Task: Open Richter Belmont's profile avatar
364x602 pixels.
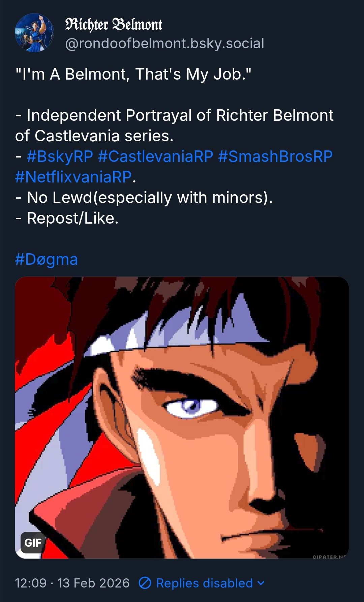Action: pyautogui.click(x=34, y=33)
